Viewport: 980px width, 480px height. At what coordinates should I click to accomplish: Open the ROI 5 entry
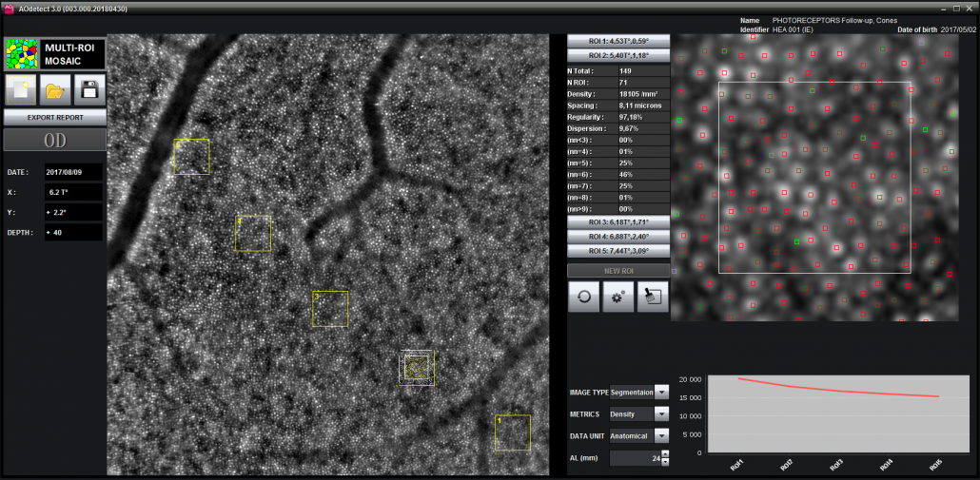(618, 251)
